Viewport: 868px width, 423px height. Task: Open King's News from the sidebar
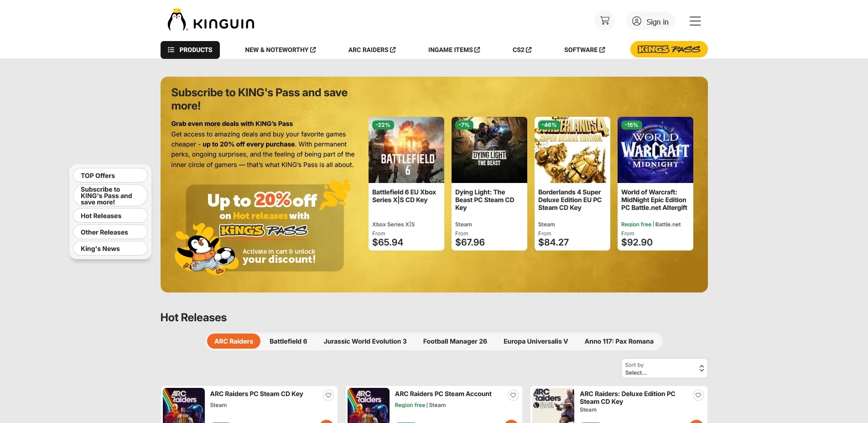(x=110, y=248)
